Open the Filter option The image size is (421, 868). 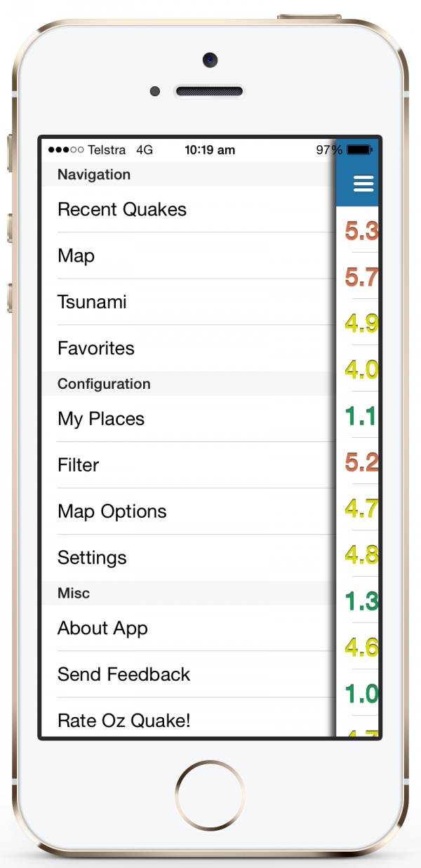[188, 465]
